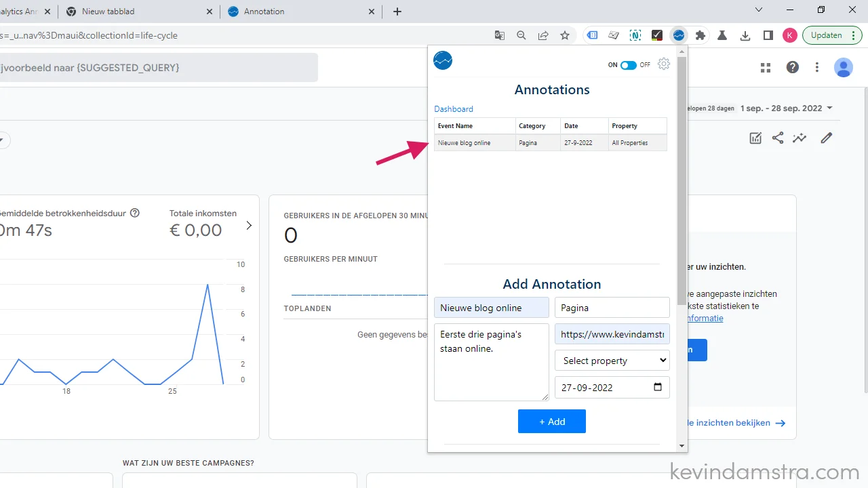Image resolution: width=868 pixels, height=488 pixels.
Task: Click the edit pencil icon
Action: point(826,138)
